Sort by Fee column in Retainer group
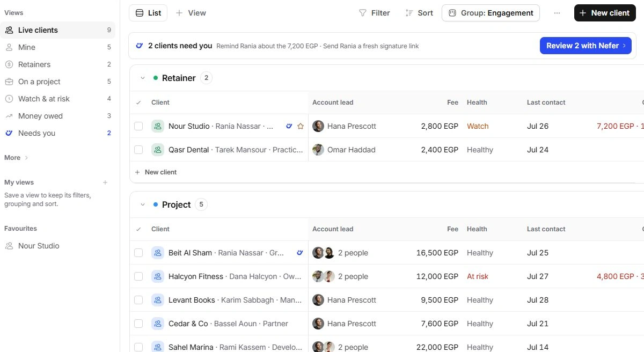Screen dimensions: 644x352 point(452,102)
